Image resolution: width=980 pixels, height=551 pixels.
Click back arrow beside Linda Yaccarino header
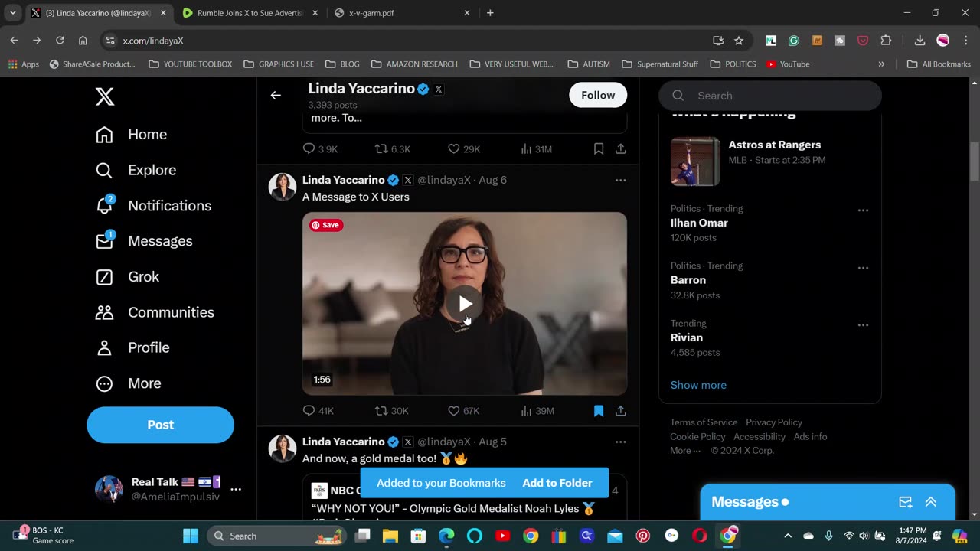pos(276,96)
